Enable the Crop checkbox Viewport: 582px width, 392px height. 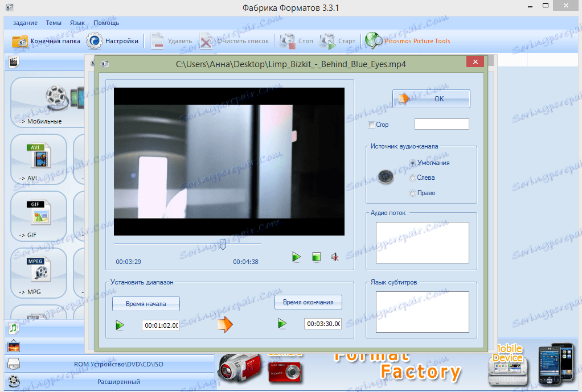[x=371, y=125]
